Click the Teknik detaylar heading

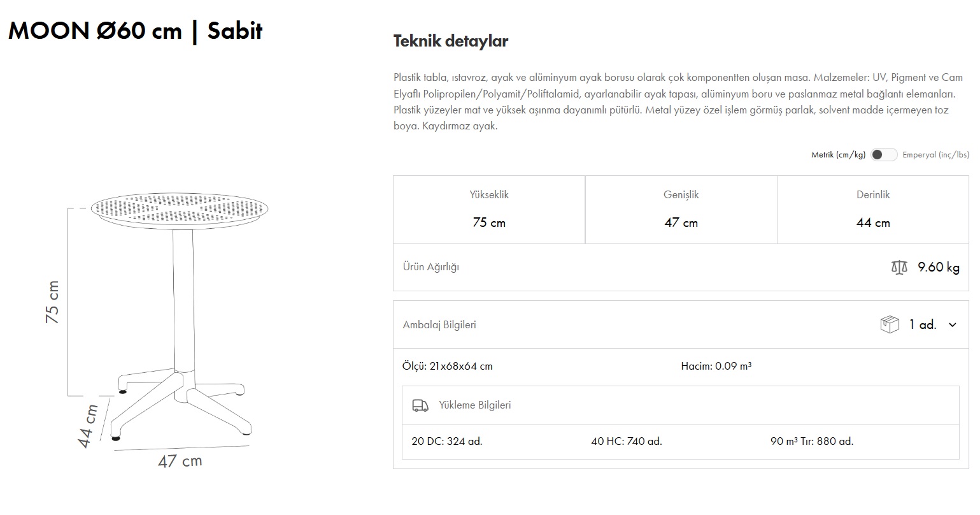click(451, 41)
